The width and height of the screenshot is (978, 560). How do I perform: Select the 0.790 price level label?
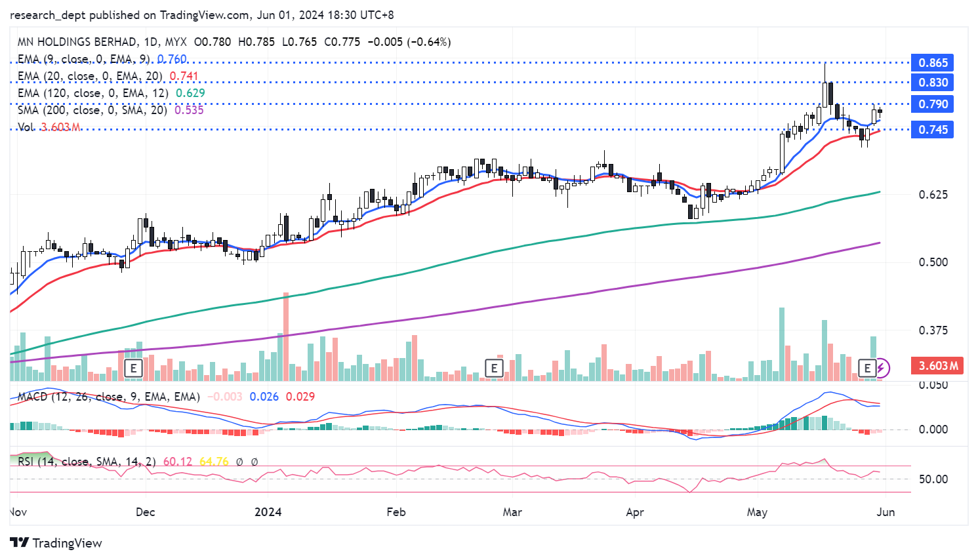pos(932,104)
